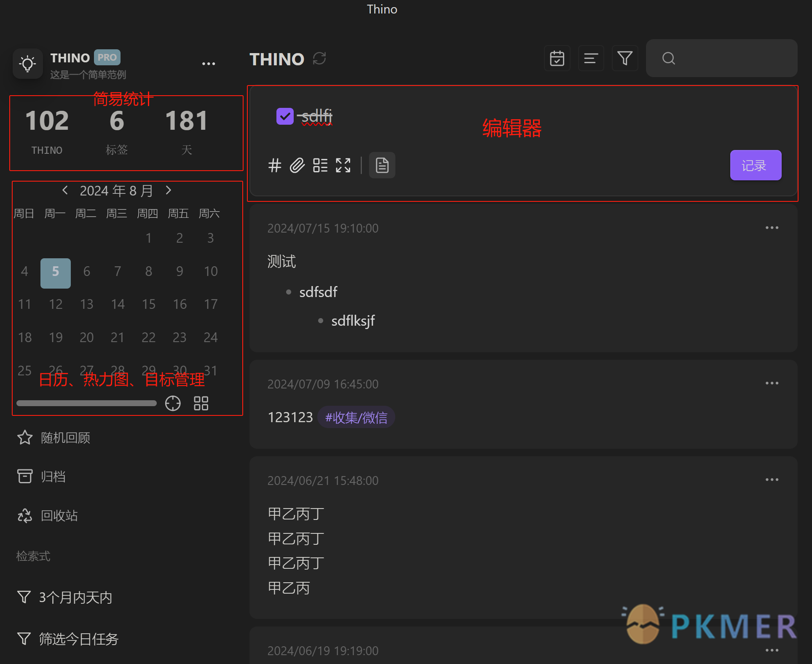Expand editor to fullscreen with arrows icon

[x=343, y=165]
